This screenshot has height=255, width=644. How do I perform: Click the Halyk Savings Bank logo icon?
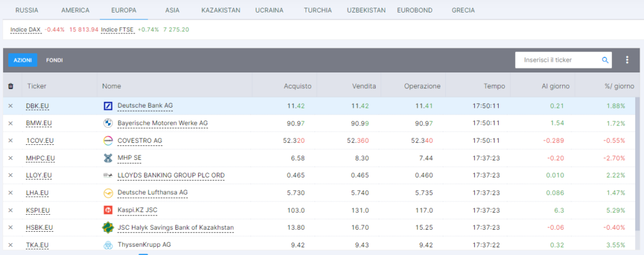click(x=108, y=227)
